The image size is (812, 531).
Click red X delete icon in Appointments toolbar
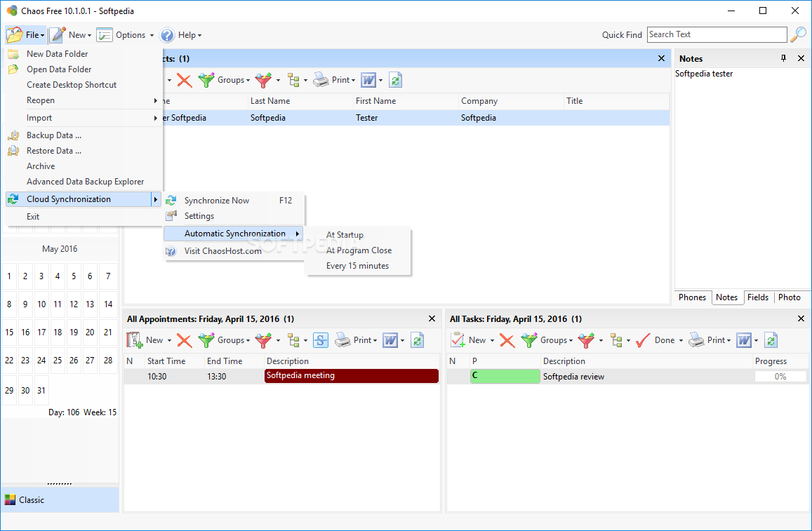point(185,340)
